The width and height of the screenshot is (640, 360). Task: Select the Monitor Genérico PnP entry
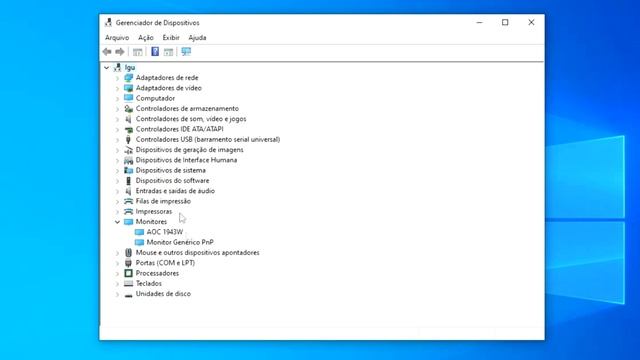[180, 242]
